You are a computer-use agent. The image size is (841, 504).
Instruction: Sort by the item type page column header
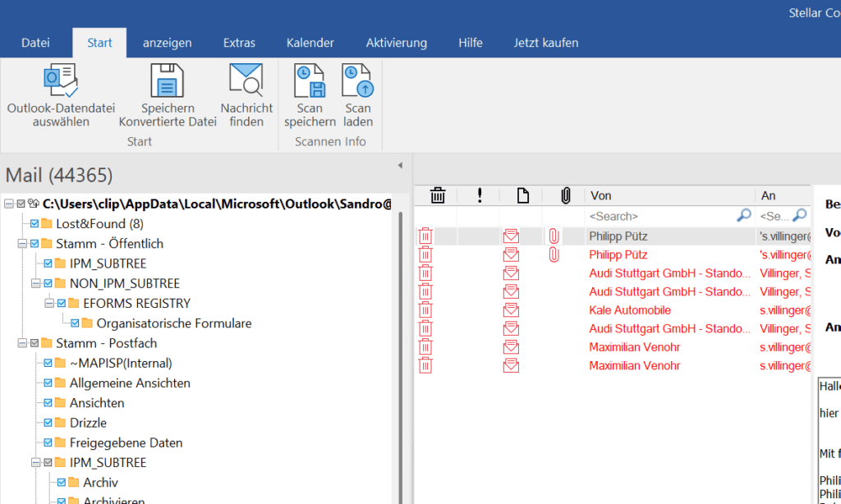coord(523,195)
